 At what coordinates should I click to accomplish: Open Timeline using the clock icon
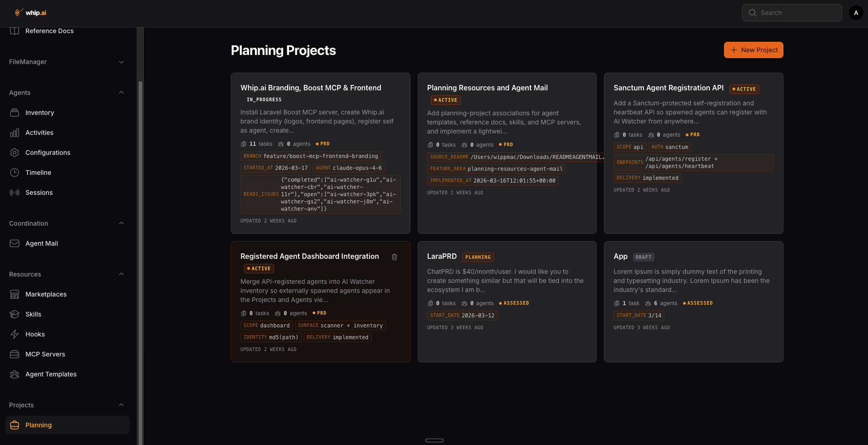tap(15, 173)
